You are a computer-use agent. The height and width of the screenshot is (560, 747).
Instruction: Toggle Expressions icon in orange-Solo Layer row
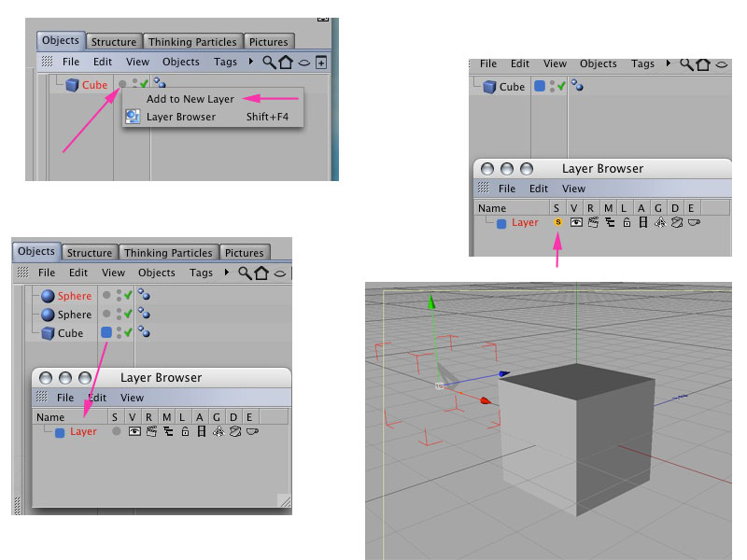click(x=694, y=222)
